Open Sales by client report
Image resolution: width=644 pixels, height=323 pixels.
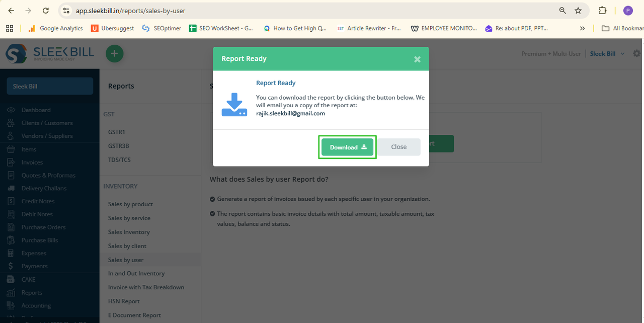(x=127, y=246)
